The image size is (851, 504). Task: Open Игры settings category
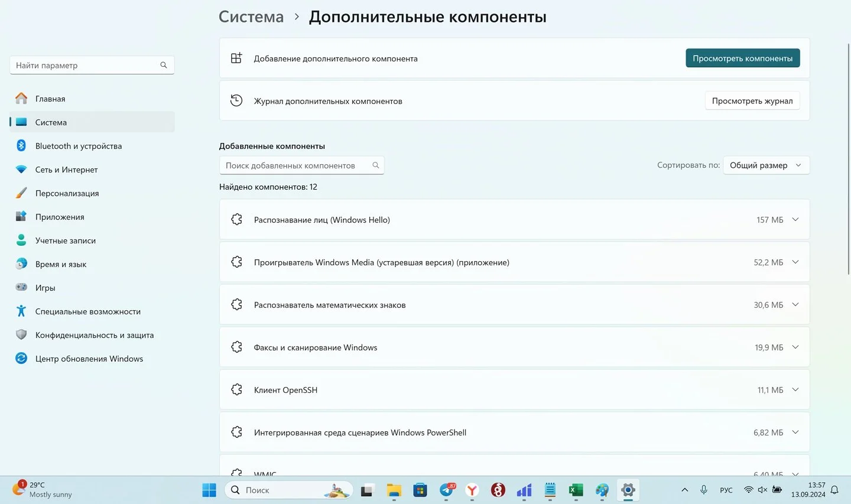coord(92,288)
